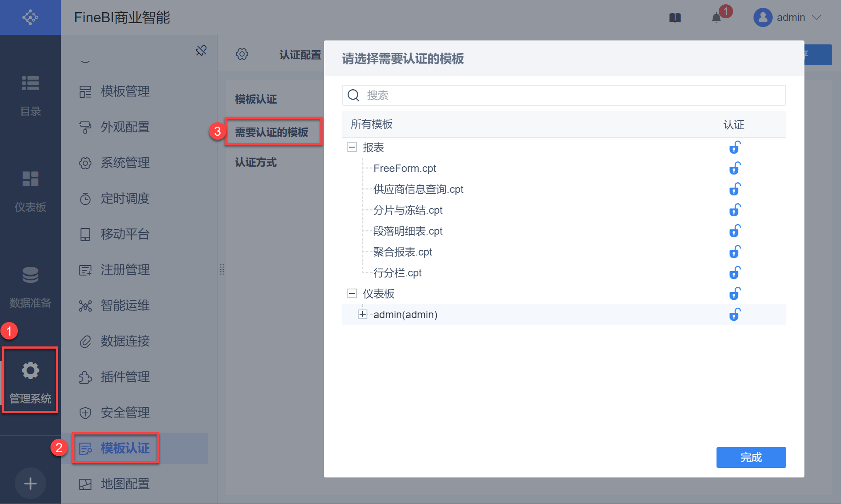Screen dimensions: 841x504
Task: Open 目录 in left navigation
Action: pyautogui.click(x=30, y=95)
